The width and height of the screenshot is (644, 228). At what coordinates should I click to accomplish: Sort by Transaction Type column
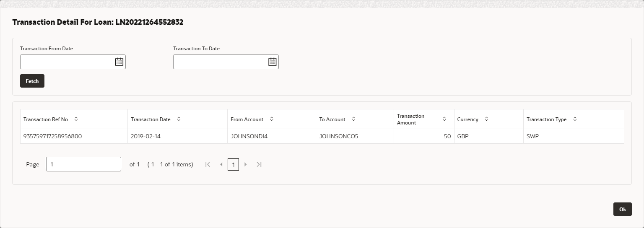point(575,119)
